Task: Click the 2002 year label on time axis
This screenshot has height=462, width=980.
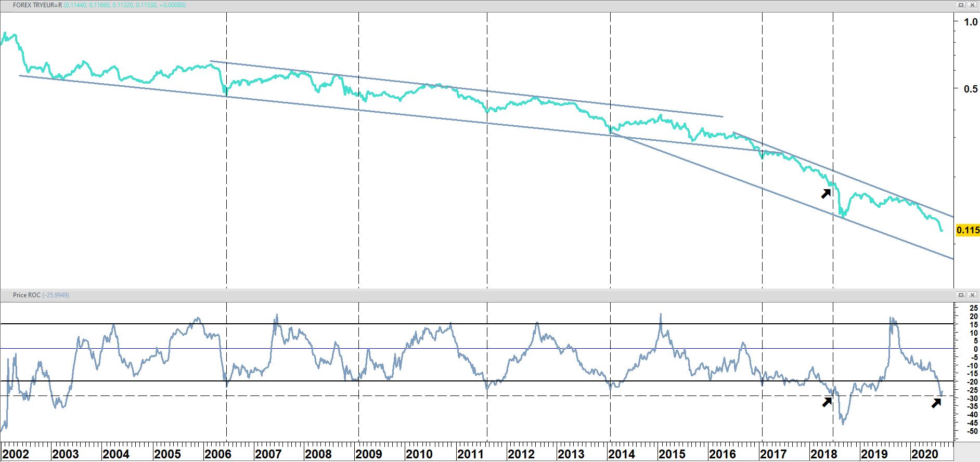Action: tap(16, 454)
